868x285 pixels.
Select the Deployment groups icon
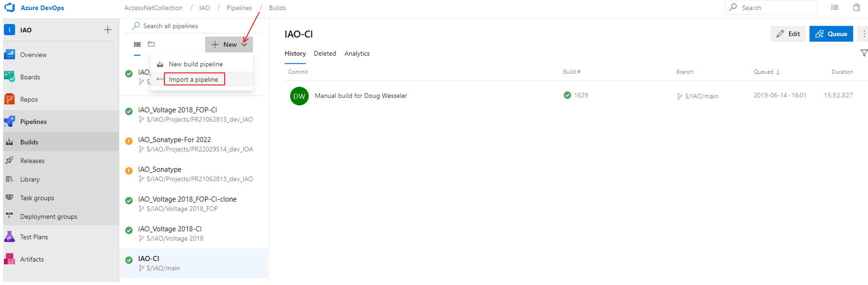[x=10, y=216]
